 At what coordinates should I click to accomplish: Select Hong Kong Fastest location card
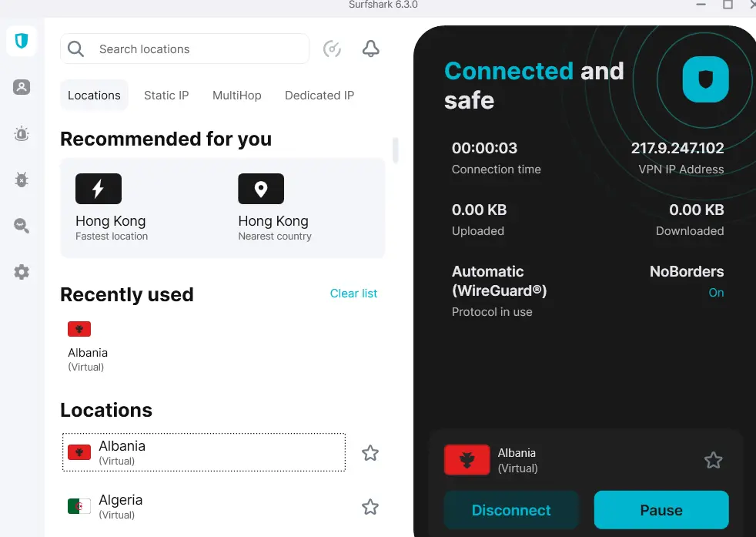(x=112, y=207)
